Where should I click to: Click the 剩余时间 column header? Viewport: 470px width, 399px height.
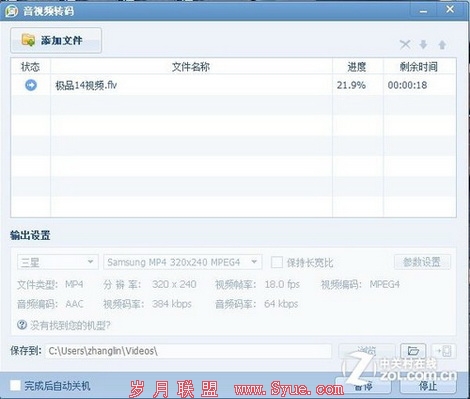419,67
